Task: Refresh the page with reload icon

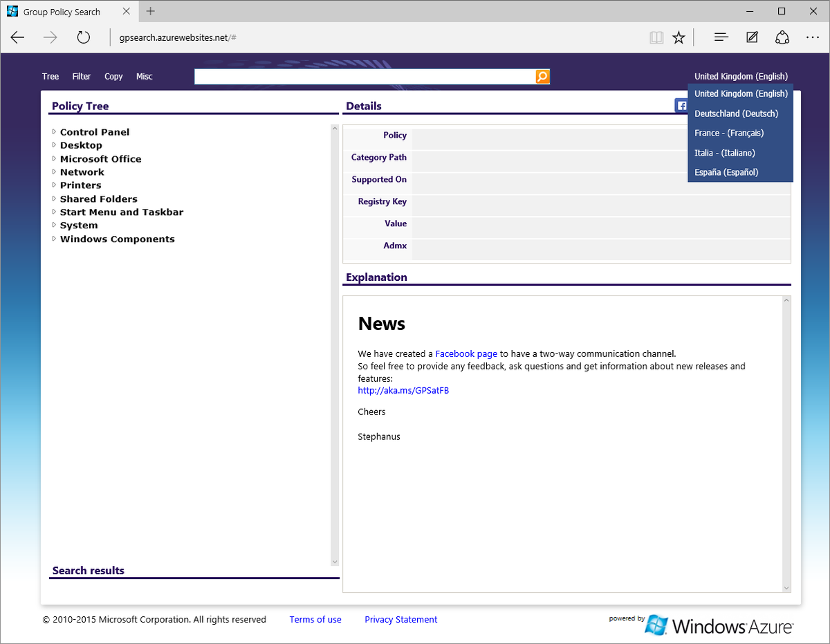Action: click(x=84, y=37)
